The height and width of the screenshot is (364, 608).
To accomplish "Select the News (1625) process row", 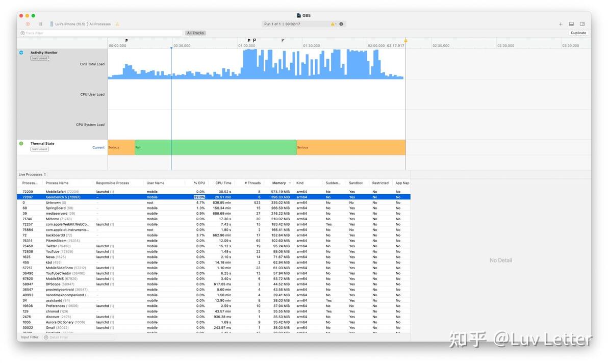I will point(214,256).
